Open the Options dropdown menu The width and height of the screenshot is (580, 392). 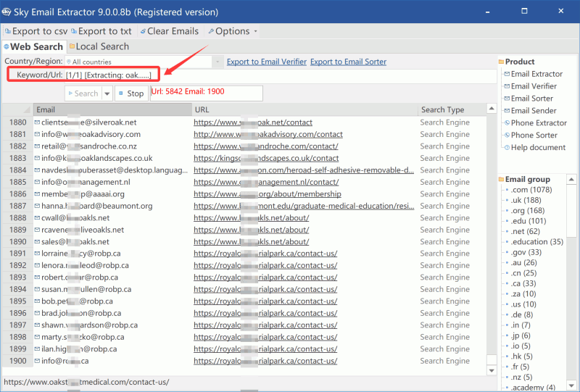[x=232, y=31]
